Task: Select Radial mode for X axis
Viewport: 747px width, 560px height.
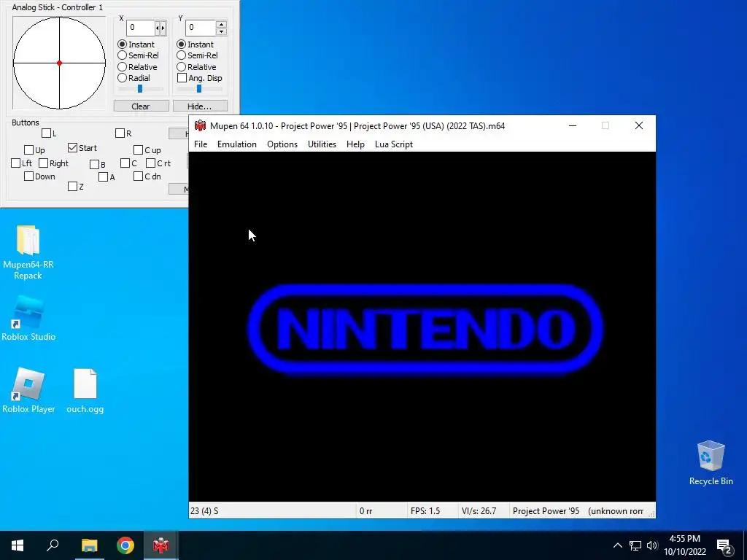Action: (x=122, y=77)
